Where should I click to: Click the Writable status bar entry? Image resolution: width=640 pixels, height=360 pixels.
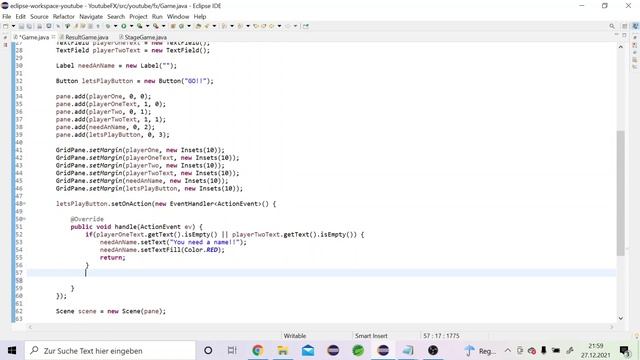tap(295, 336)
